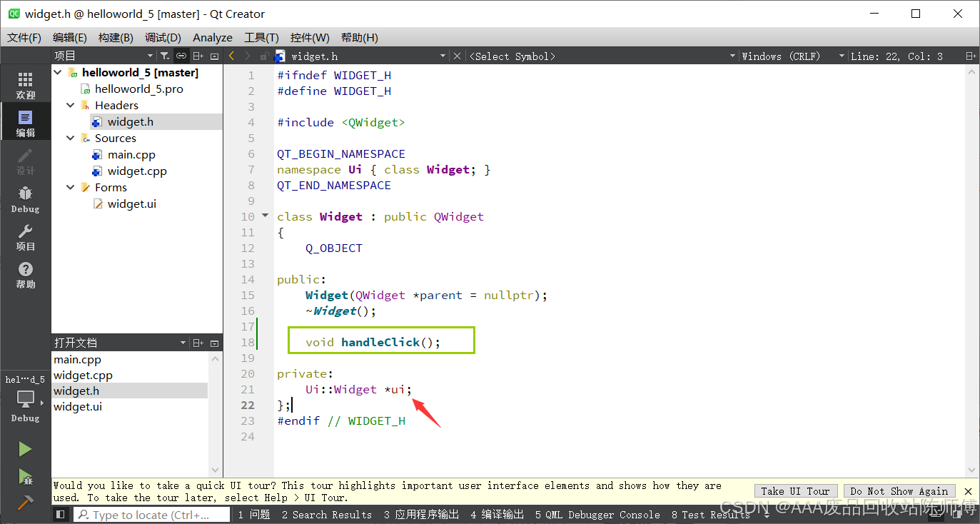Collapse the Headers folder
Viewport: 980px width, 524px height.
tap(71, 105)
